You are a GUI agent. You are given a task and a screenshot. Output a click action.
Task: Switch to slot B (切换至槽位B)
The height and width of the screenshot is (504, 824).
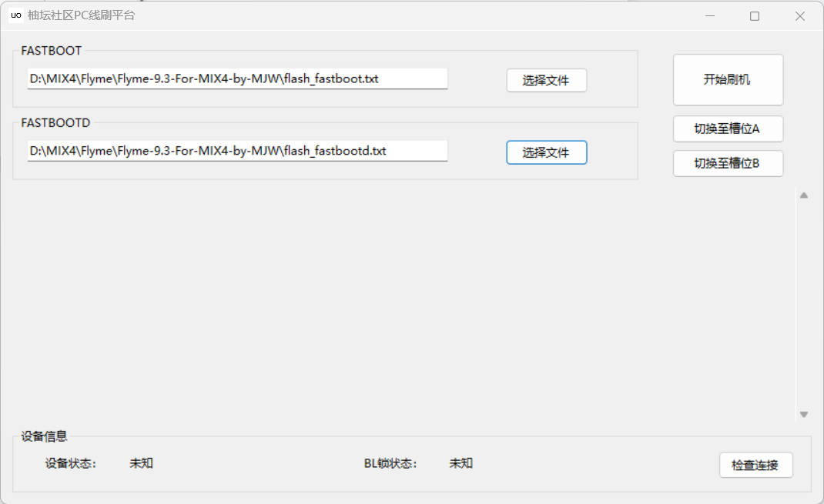(728, 163)
